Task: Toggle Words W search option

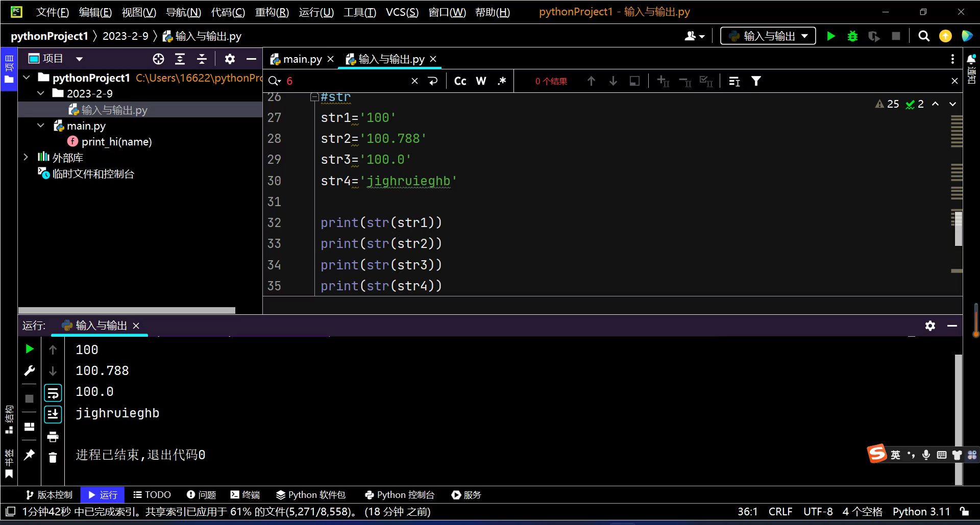Action: 481,81
